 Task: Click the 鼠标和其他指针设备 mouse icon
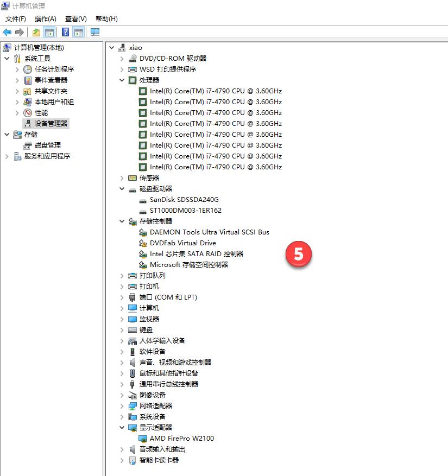132,373
